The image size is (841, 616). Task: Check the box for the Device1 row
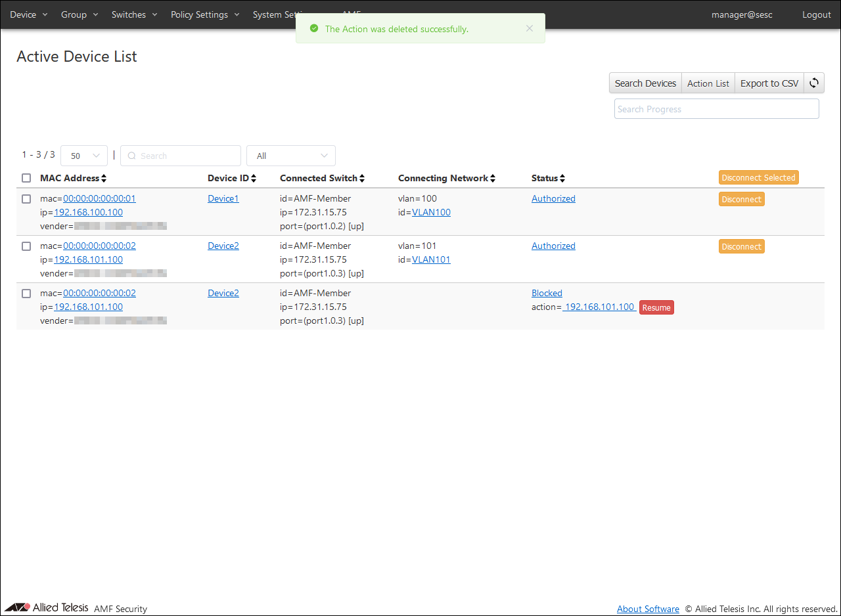click(x=26, y=199)
